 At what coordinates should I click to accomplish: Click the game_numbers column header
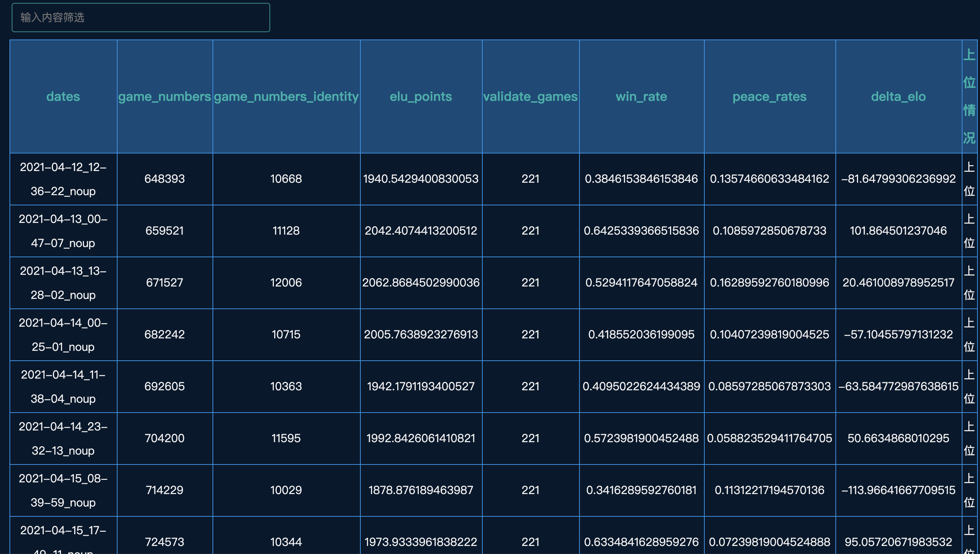click(165, 97)
